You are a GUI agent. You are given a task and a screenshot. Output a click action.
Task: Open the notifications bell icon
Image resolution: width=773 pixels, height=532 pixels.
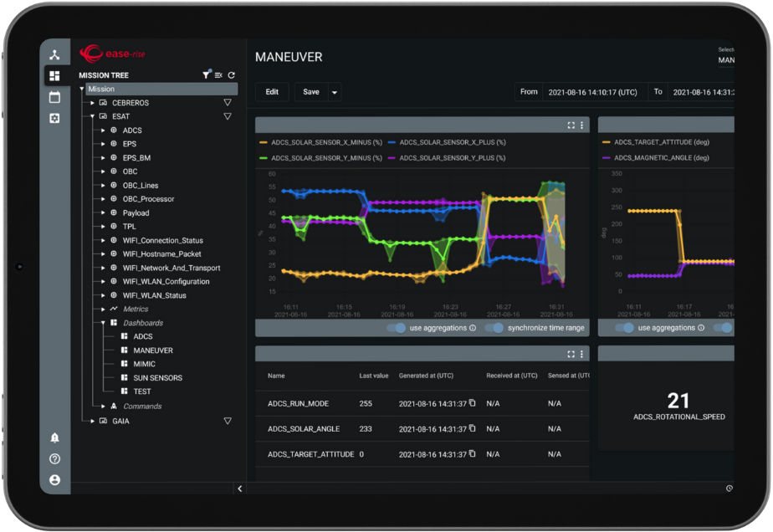54,437
